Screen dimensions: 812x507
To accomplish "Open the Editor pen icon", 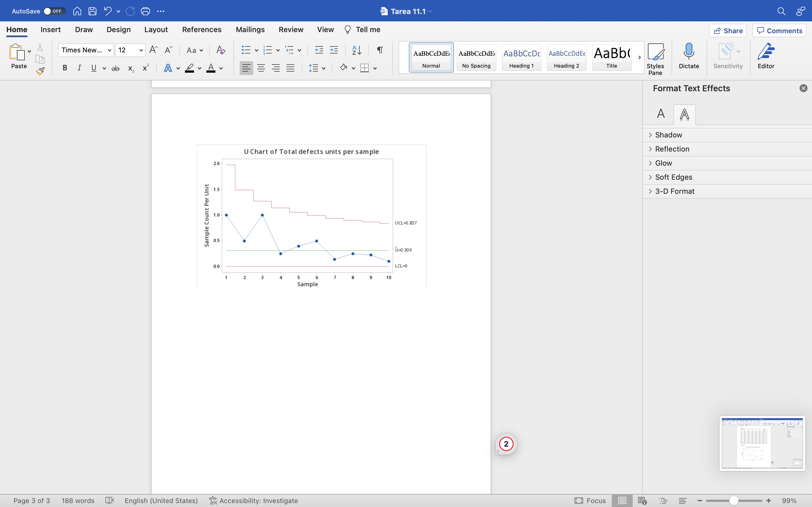I will point(766,56).
